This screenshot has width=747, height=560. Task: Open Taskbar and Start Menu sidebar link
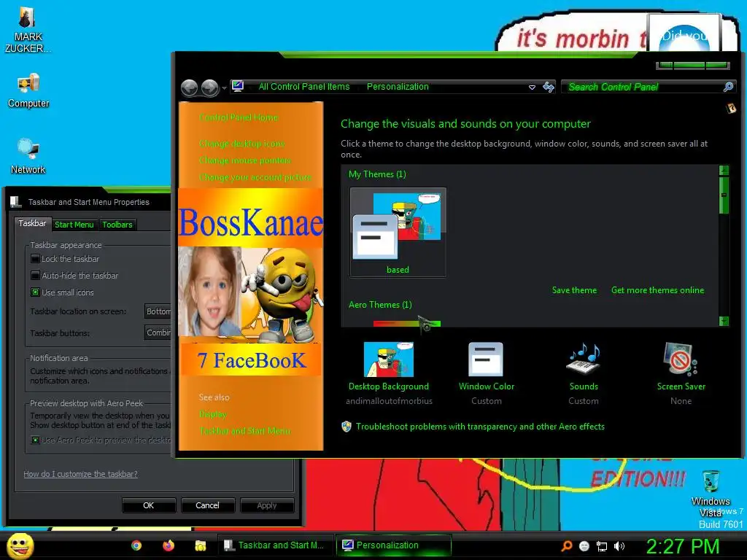pos(245,430)
